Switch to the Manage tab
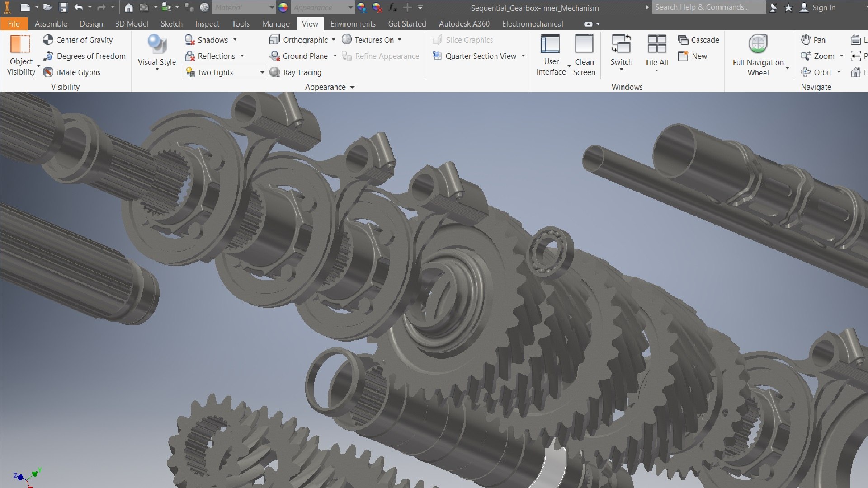The image size is (868, 488). (276, 24)
